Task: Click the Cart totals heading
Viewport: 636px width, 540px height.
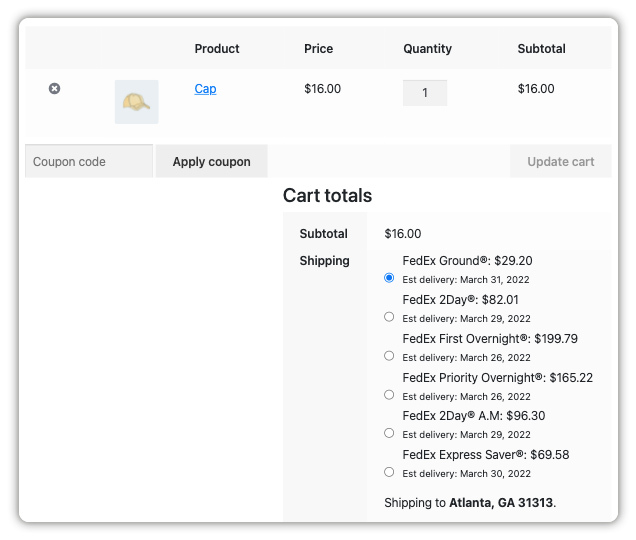Action: coord(327,195)
